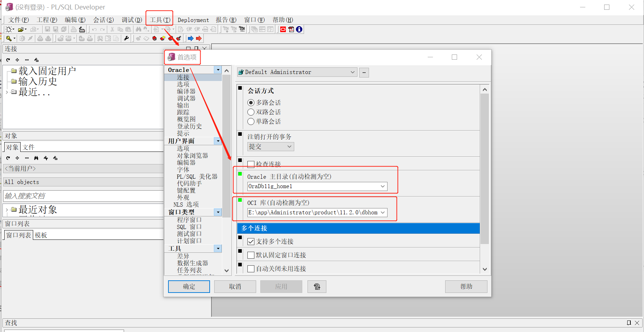Image resolution: width=644 pixels, height=332 pixels.
Task: Collapse the 用户界面 category arrow
Action: click(218, 141)
